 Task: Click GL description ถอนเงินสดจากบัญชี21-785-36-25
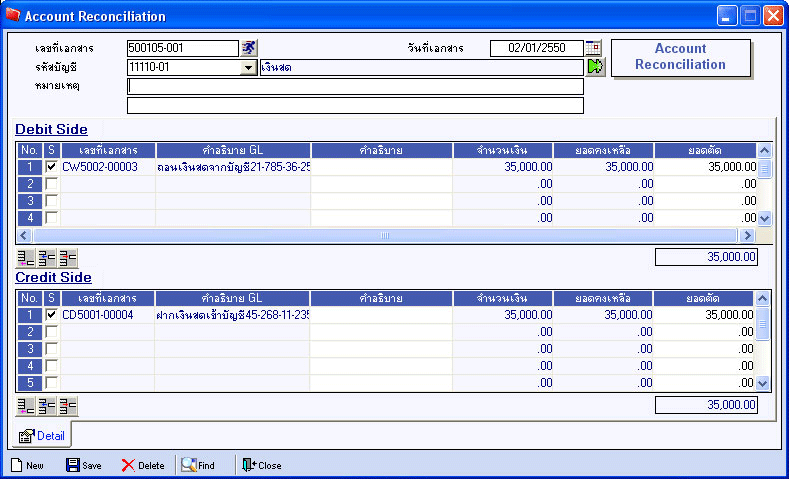coord(233,167)
